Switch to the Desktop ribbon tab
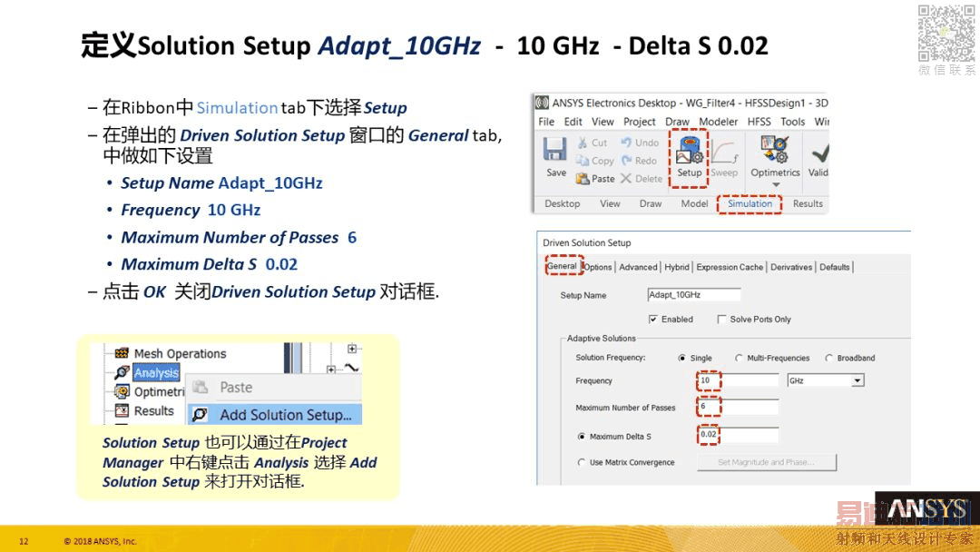This screenshot has width=980, height=552. click(x=562, y=203)
